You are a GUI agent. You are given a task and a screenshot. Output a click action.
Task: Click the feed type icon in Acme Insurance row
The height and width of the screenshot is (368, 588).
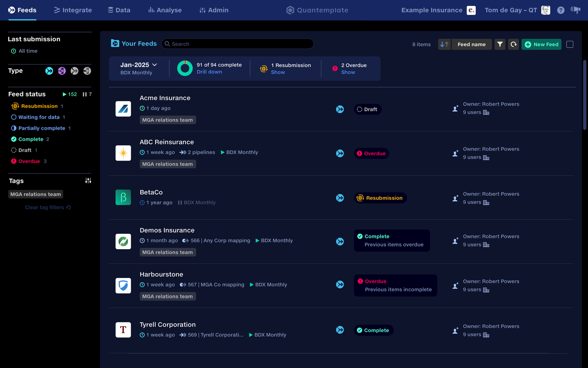[340, 109]
